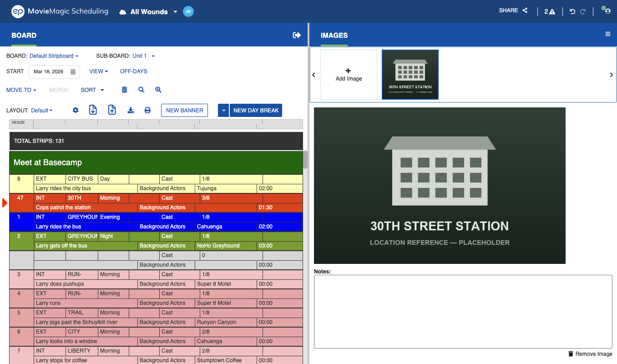Open the SORT dropdown
Screen dimensions: 617x364
[x=92, y=90]
